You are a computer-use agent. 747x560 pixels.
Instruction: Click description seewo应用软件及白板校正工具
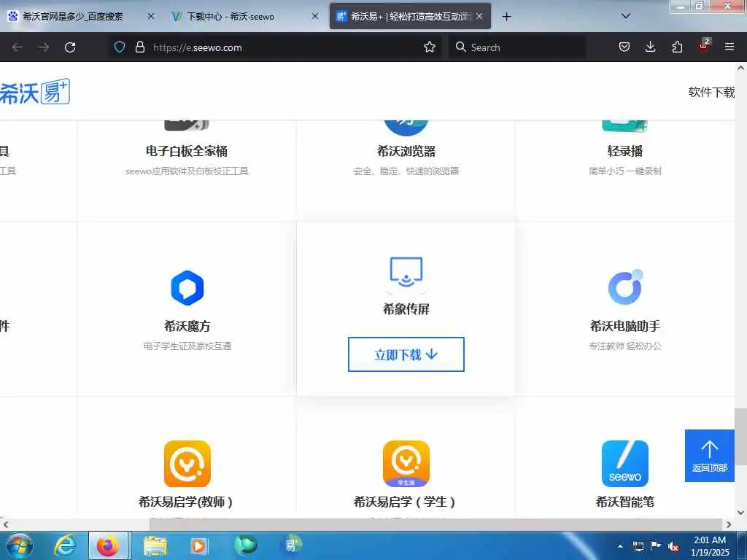tap(187, 171)
